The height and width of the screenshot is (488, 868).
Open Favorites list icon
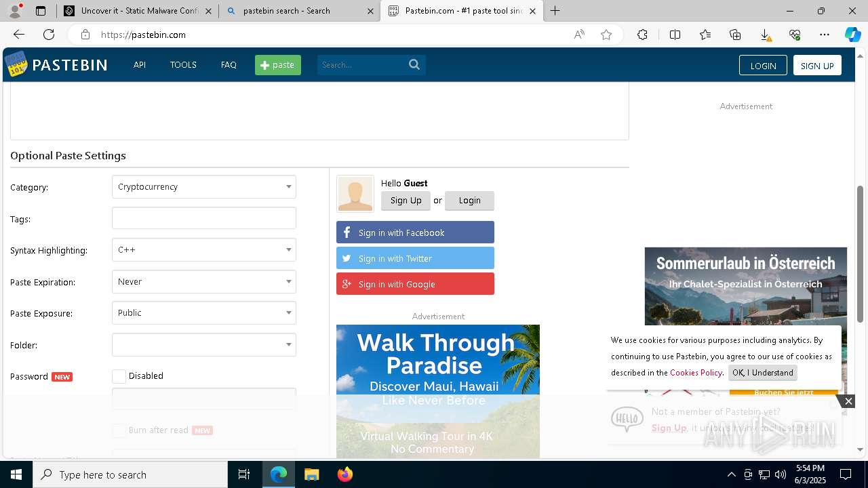point(705,35)
